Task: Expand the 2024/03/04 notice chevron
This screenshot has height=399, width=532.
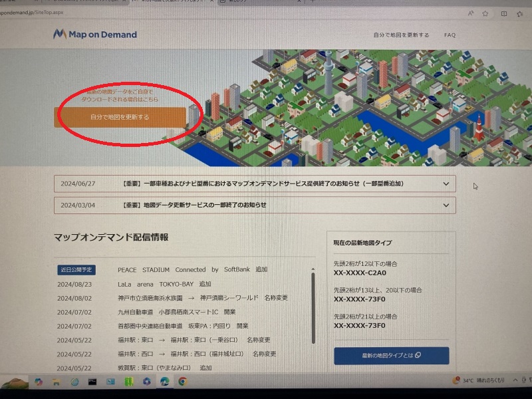Action: (x=446, y=205)
